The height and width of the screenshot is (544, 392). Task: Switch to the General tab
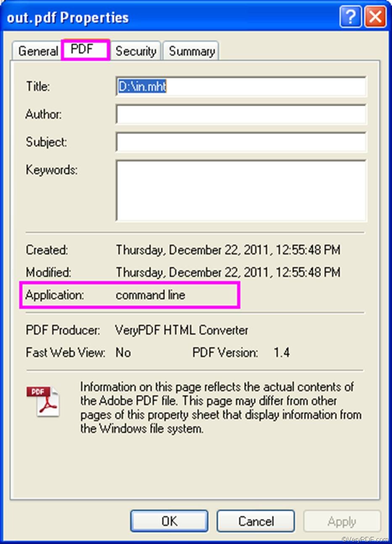[37, 51]
